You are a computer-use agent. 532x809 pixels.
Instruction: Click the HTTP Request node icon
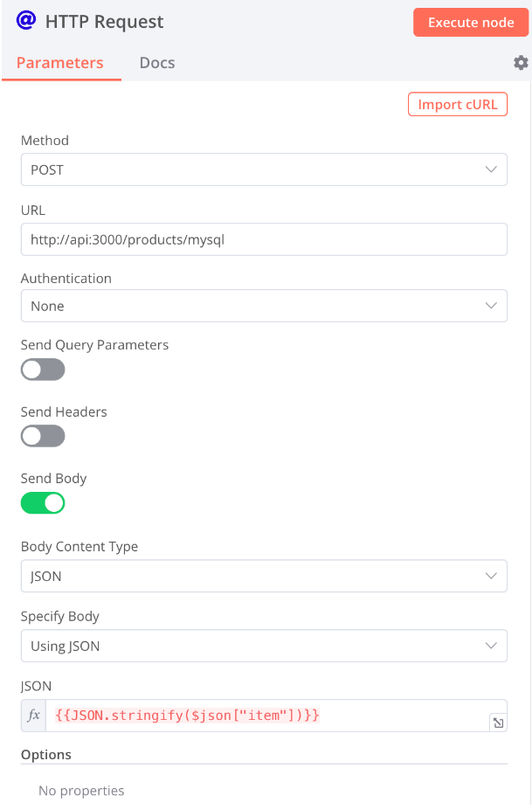(25, 19)
